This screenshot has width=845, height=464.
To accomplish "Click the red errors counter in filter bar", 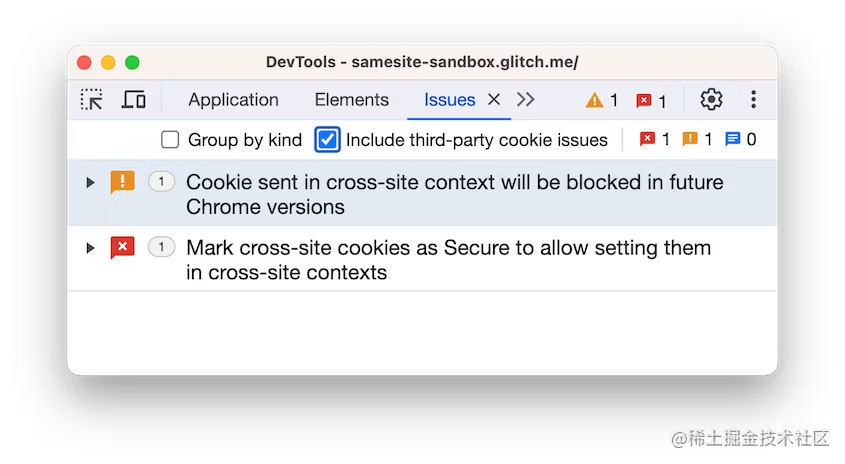I will pos(655,140).
